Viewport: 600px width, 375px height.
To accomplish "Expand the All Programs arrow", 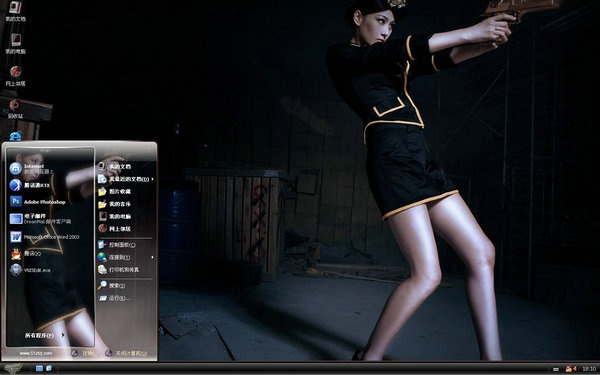I will 63,335.
